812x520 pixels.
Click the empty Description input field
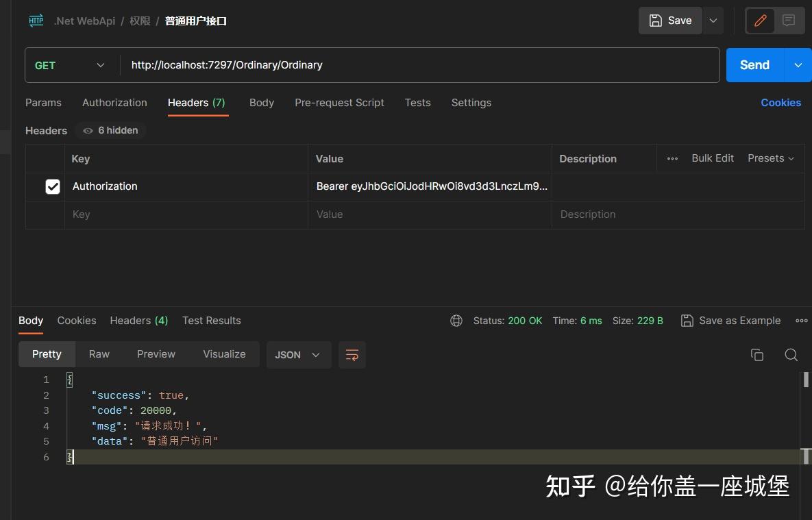tap(678, 214)
